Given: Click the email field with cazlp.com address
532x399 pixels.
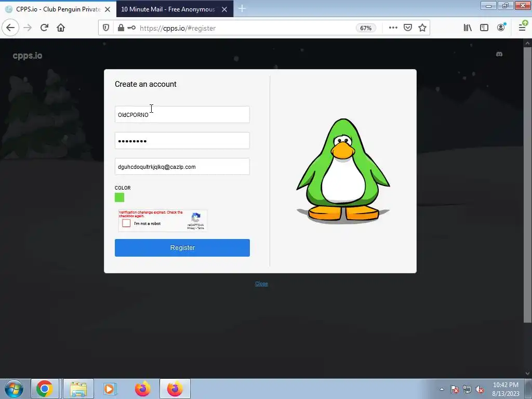Looking at the screenshot, I should point(182,167).
